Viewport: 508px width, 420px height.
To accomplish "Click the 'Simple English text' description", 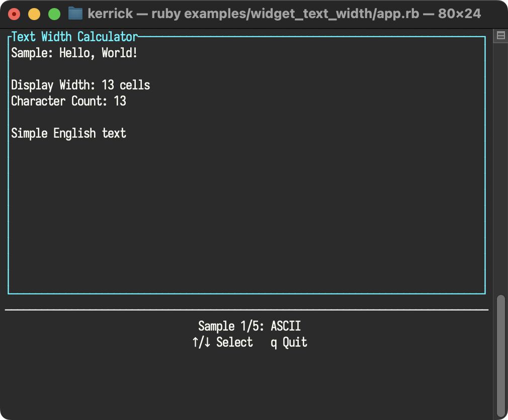I will coord(69,133).
